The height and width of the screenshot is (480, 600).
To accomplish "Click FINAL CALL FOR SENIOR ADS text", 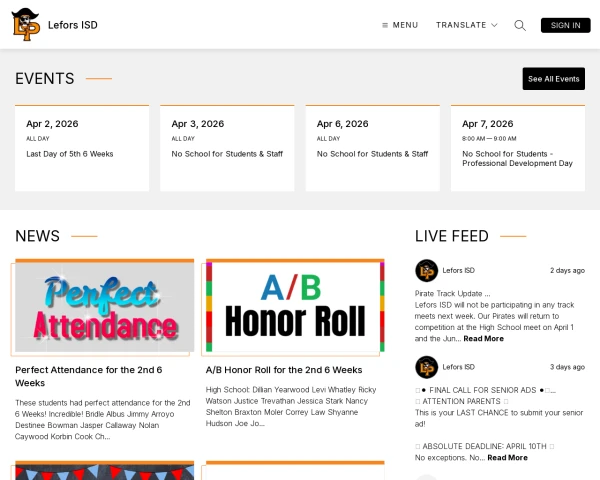I will pyautogui.click(x=483, y=390).
